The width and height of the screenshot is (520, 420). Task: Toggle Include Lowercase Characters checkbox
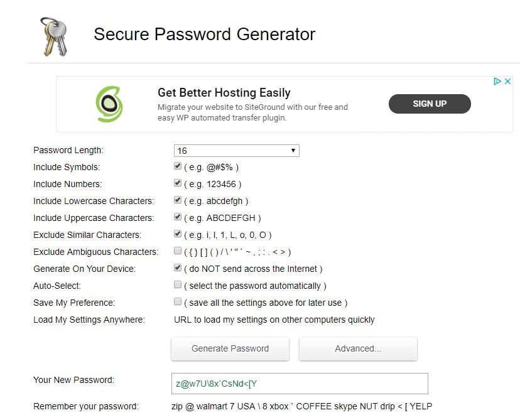coord(178,201)
